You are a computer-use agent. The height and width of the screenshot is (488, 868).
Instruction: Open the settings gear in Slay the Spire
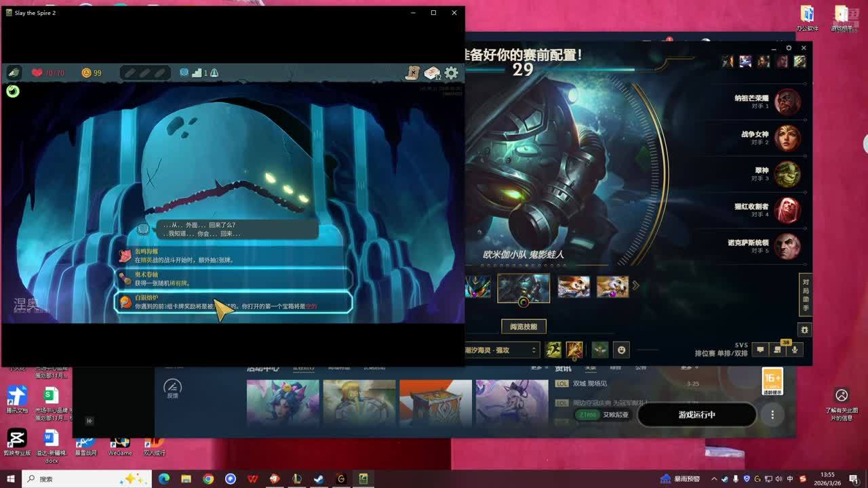tap(451, 73)
